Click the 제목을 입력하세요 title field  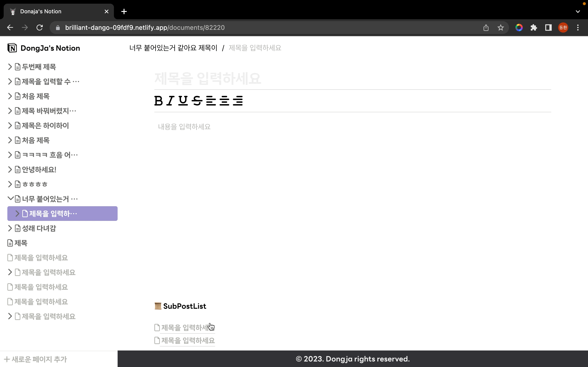pos(208,78)
